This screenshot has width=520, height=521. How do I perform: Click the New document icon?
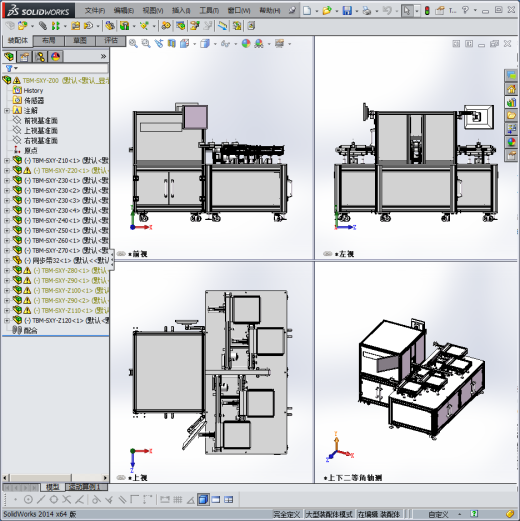coord(307,11)
